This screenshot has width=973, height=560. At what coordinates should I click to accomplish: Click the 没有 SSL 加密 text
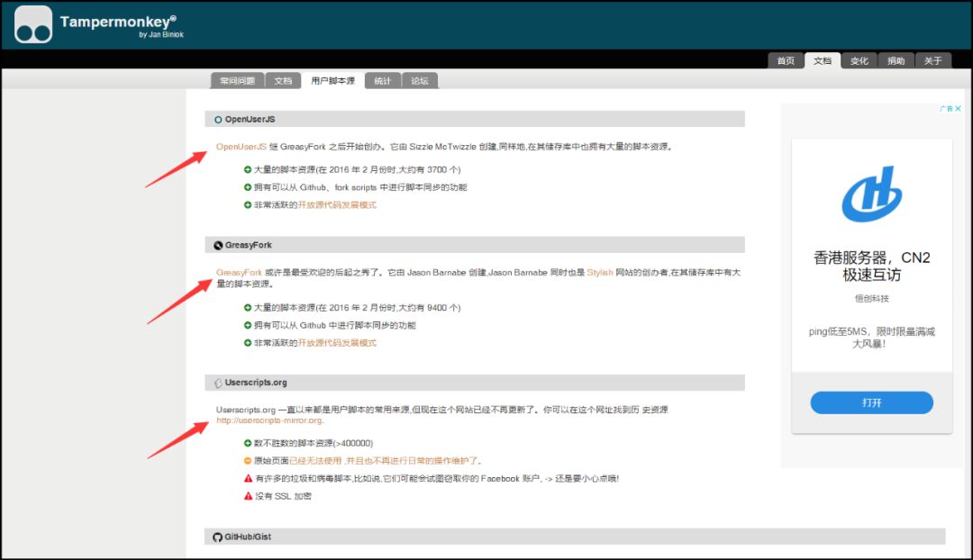click(283, 496)
